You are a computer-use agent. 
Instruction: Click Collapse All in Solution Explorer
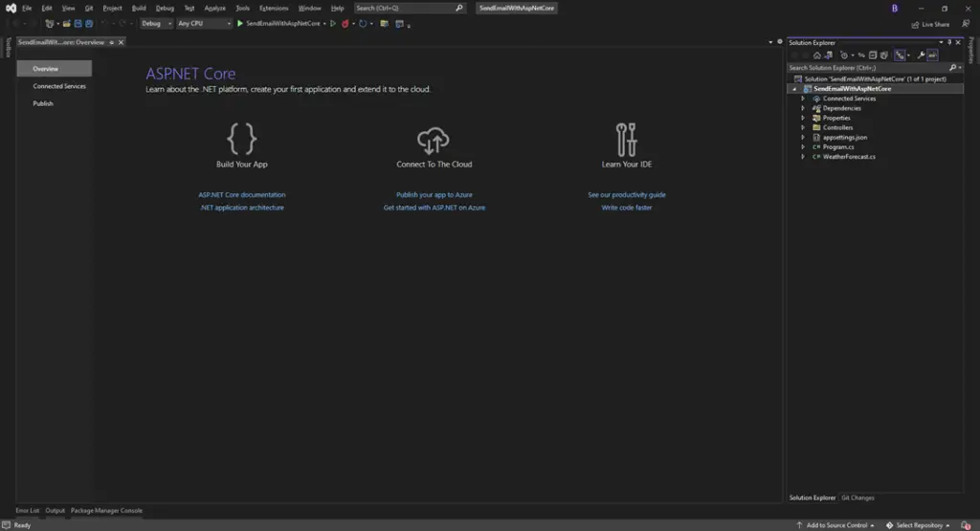coord(873,55)
